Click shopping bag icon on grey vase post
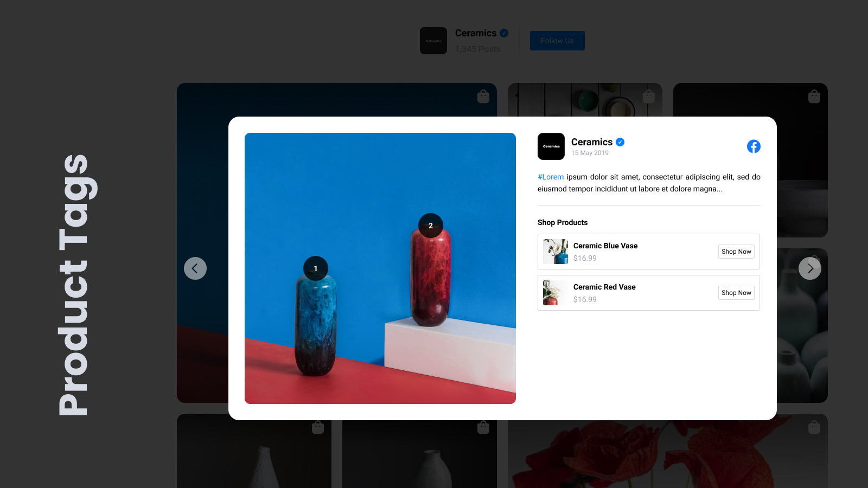The image size is (868, 488). point(483,427)
